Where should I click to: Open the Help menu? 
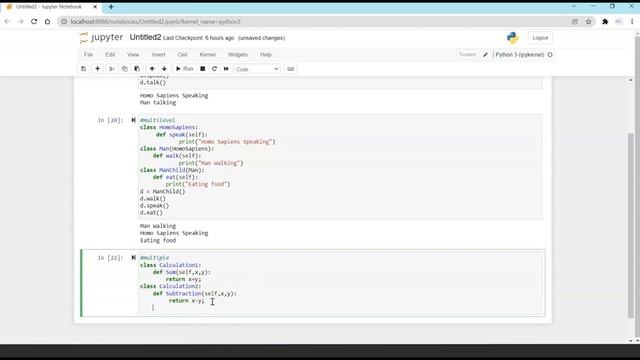click(x=266, y=55)
